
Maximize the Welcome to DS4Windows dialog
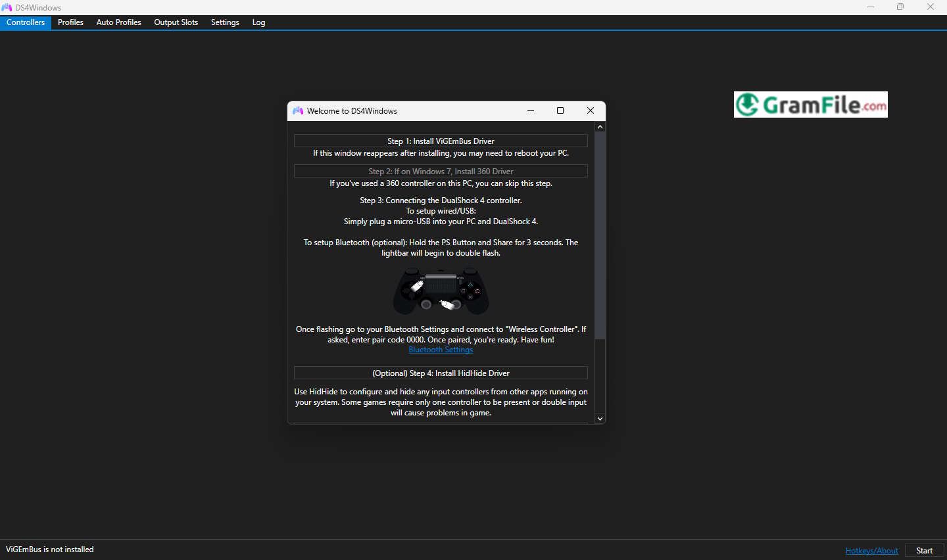[560, 110]
